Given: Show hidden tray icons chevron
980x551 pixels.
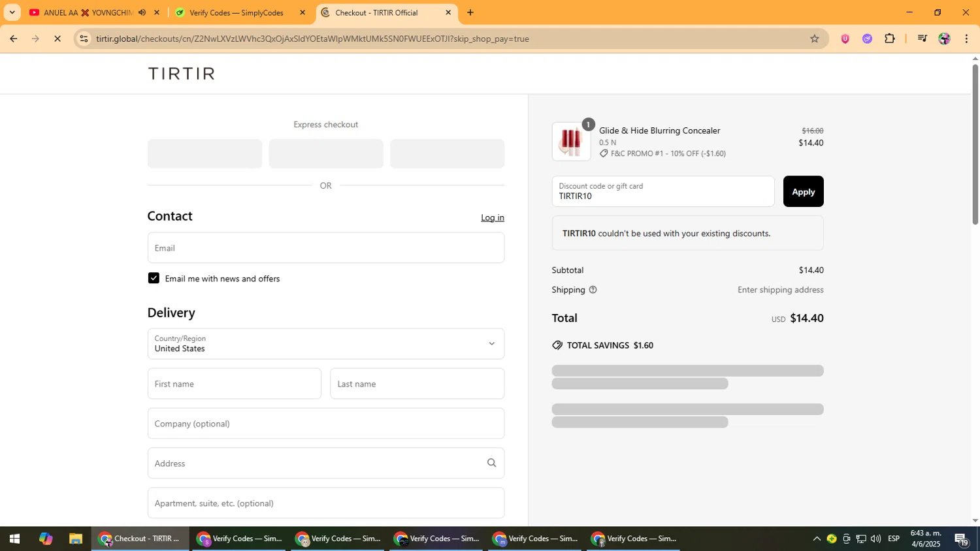Looking at the screenshot, I should click(x=816, y=539).
